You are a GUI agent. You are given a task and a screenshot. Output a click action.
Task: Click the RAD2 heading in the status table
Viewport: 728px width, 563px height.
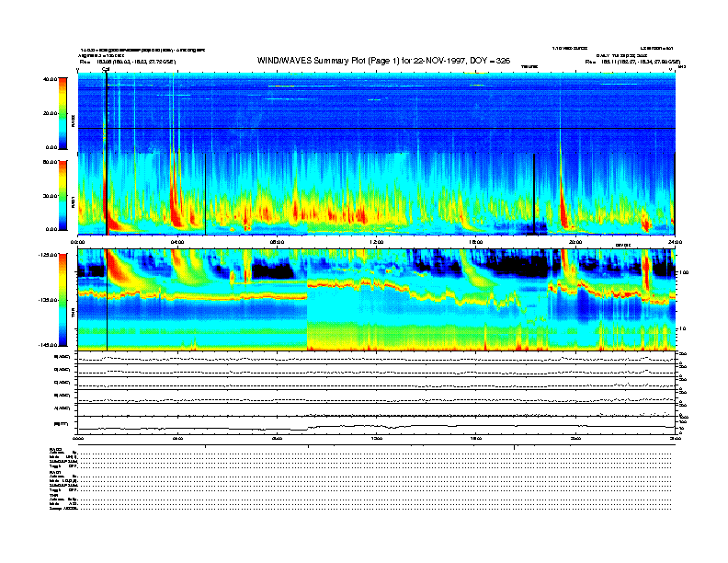[55, 449]
